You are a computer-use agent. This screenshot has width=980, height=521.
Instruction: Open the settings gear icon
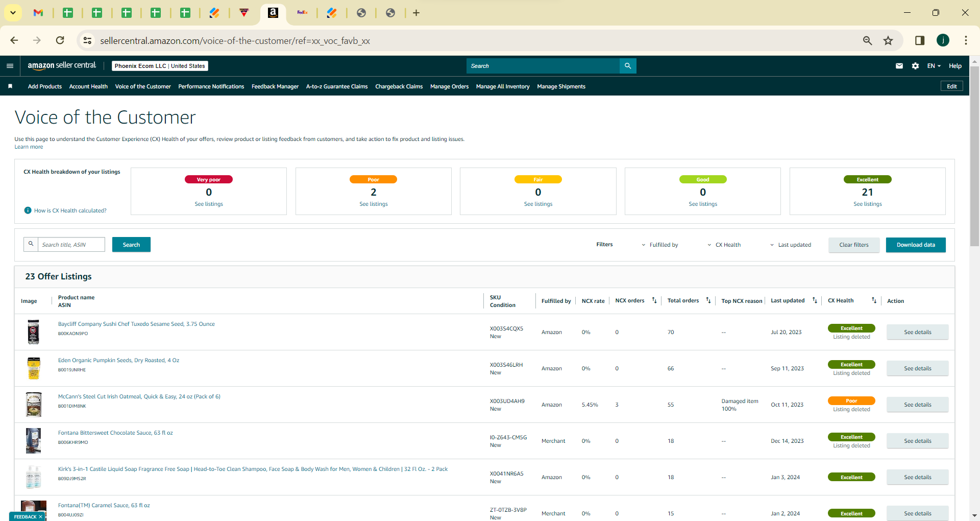point(915,66)
